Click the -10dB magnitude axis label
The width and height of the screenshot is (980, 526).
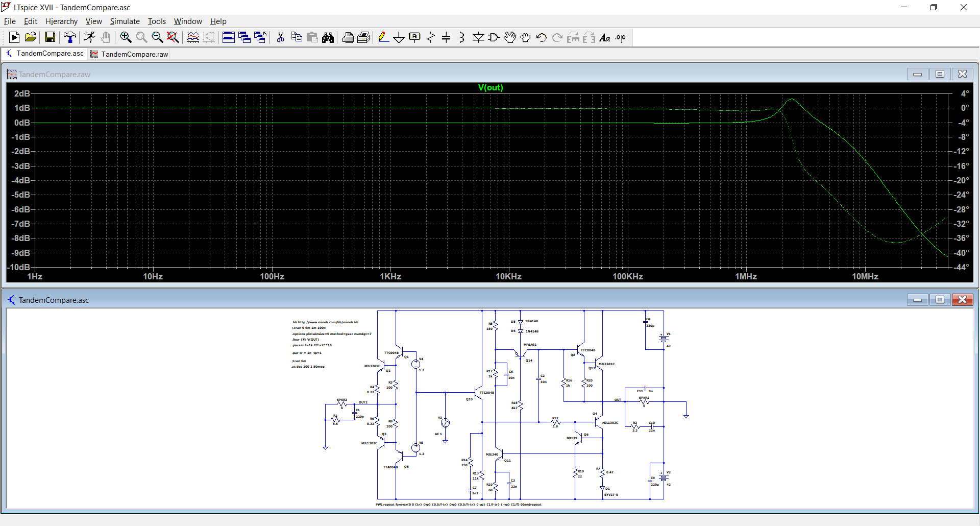[x=19, y=267]
